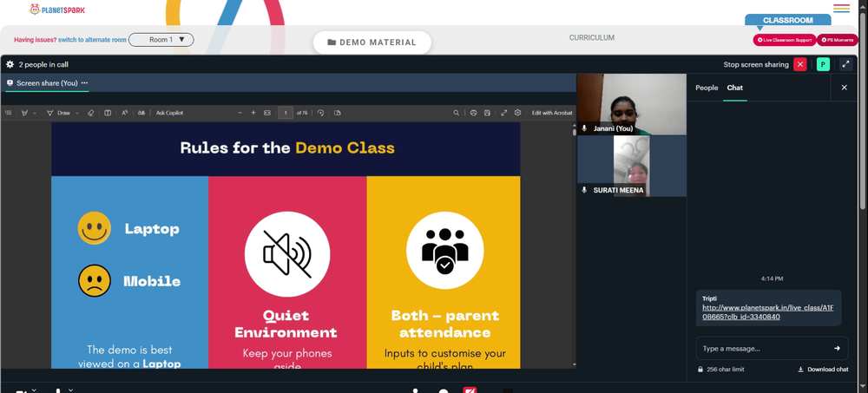The height and width of the screenshot is (393, 868).
Task: Open the PDF viewer settings gear
Action: coord(517,113)
